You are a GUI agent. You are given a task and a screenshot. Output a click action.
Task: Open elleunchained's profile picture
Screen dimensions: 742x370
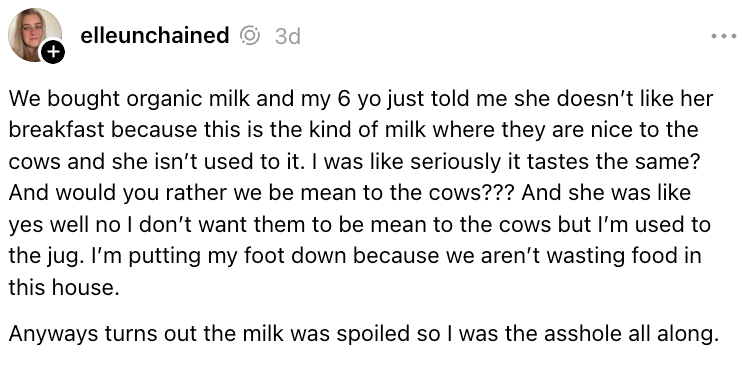35,35
